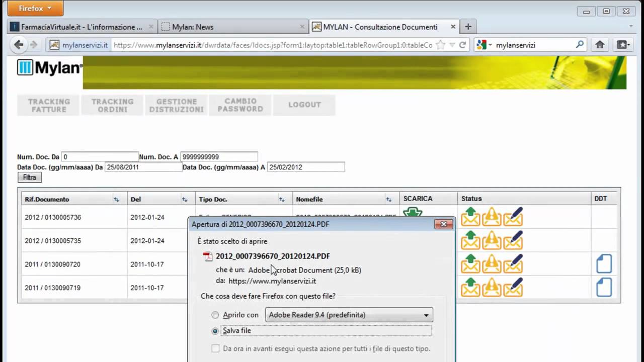
Task: Open Gestione Distruzioni menu item
Action: (177, 105)
